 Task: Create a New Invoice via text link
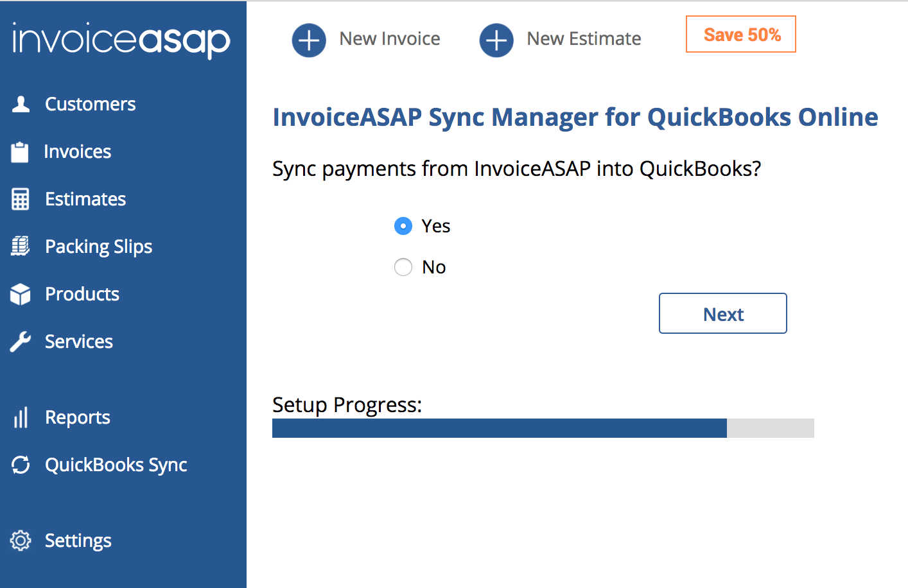click(x=390, y=39)
